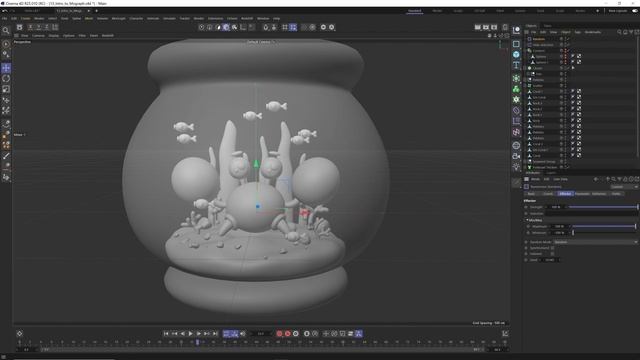Open the Effector gear icon in palette
The image size is (640, 360).
[x=516, y=100]
